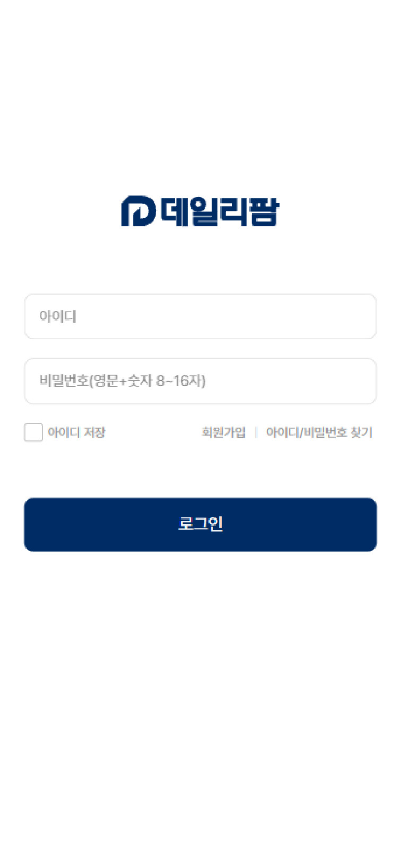Click into the 비밀번호 password field
The height and width of the screenshot is (868, 401).
click(x=201, y=381)
